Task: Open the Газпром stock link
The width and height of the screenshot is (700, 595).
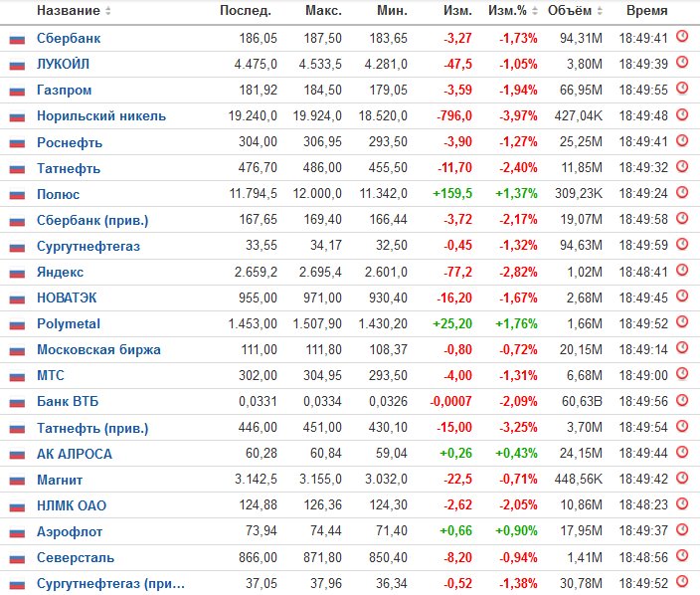Action: (65, 90)
